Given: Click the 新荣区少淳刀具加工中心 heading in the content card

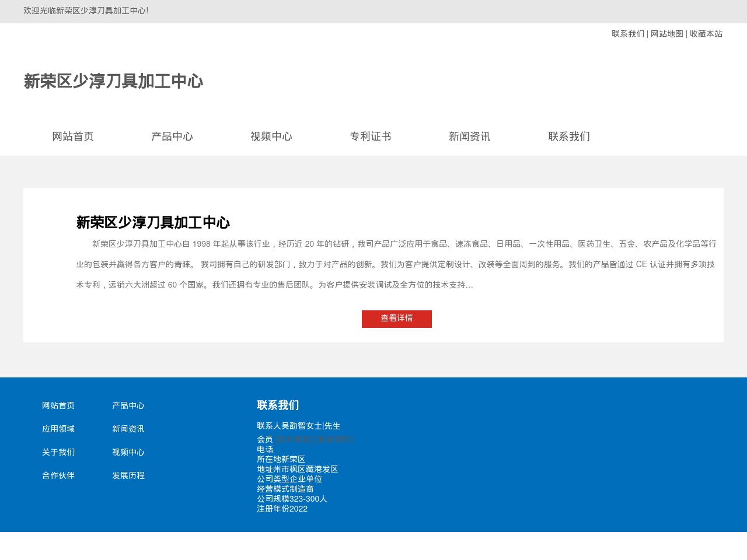Looking at the screenshot, I should tap(153, 222).
